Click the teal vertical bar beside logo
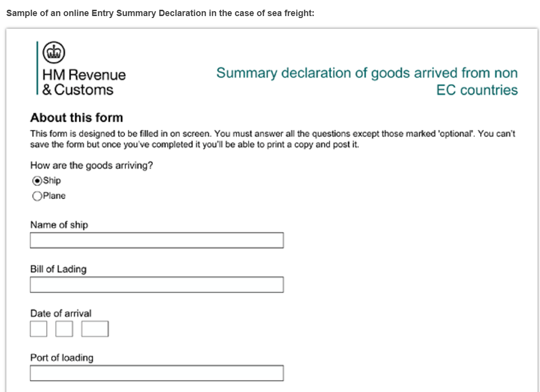This screenshot has width=540, height=392. [37, 67]
